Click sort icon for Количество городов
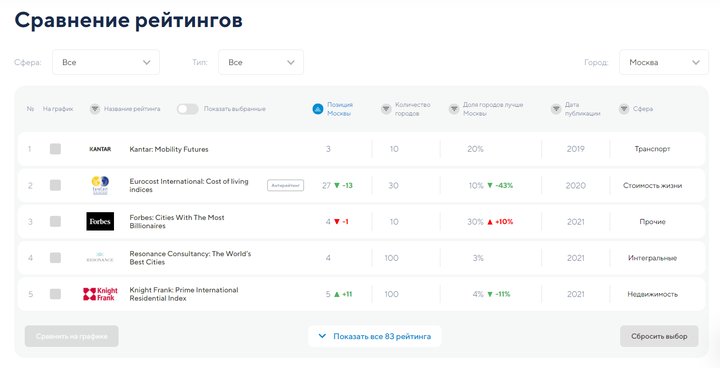 click(x=386, y=109)
